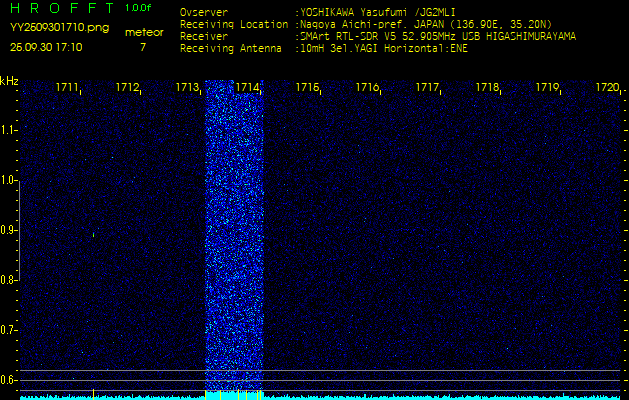Viewport: 629px width, 400px height.
Task: Click the 0.8 kHz frequency label
Action: tap(7, 280)
